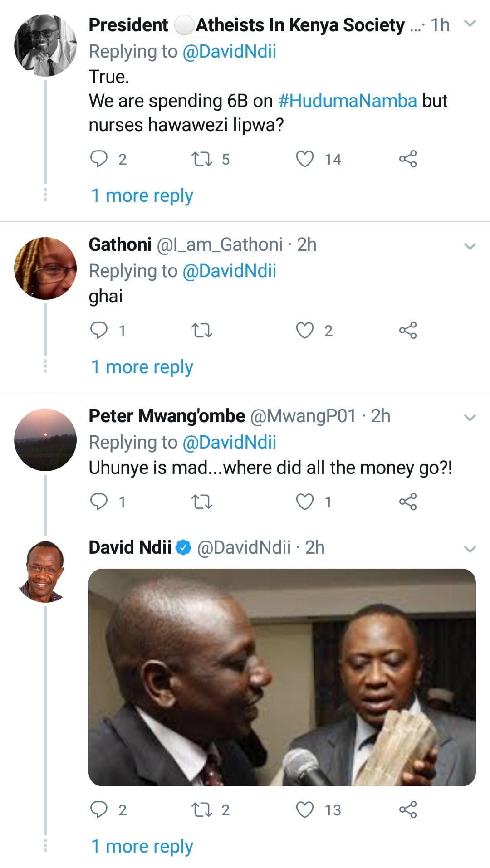This screenshot has width=490, height=868.
Task: Retweet Gathoni's 'ghai' tweet
Action: pos(202,331)
